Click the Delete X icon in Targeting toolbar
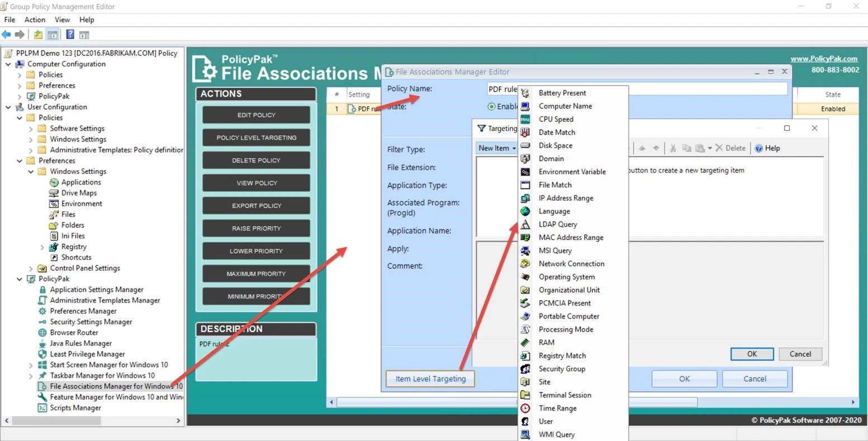This screenshot has height=441, width=868. click(x=719, y=148)
